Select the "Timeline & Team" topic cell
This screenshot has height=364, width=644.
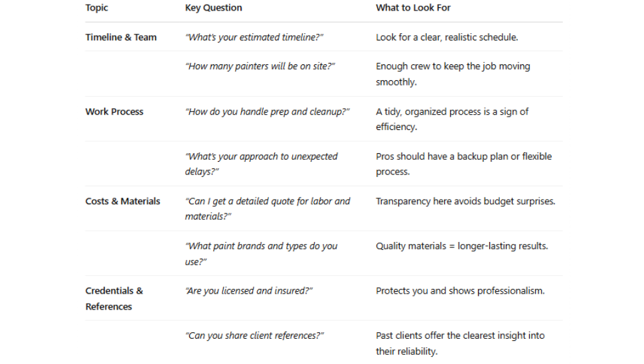click(121, 37)
